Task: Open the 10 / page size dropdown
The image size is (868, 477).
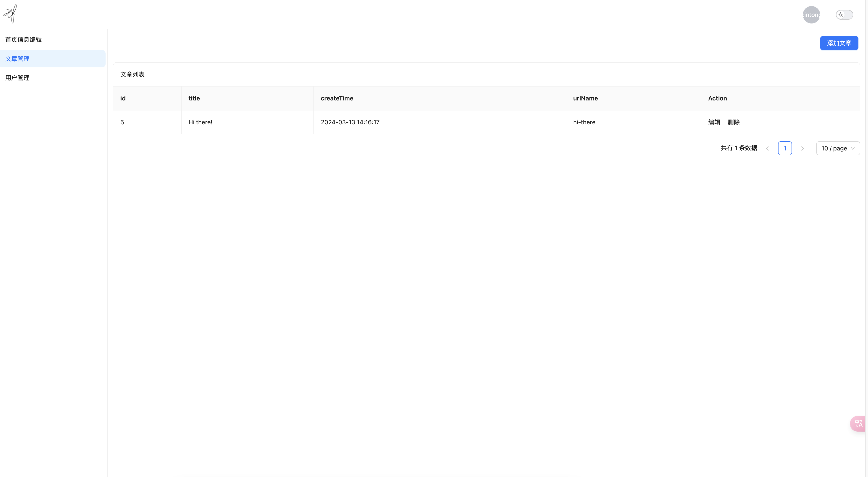Action: click(x=838, y=148)
